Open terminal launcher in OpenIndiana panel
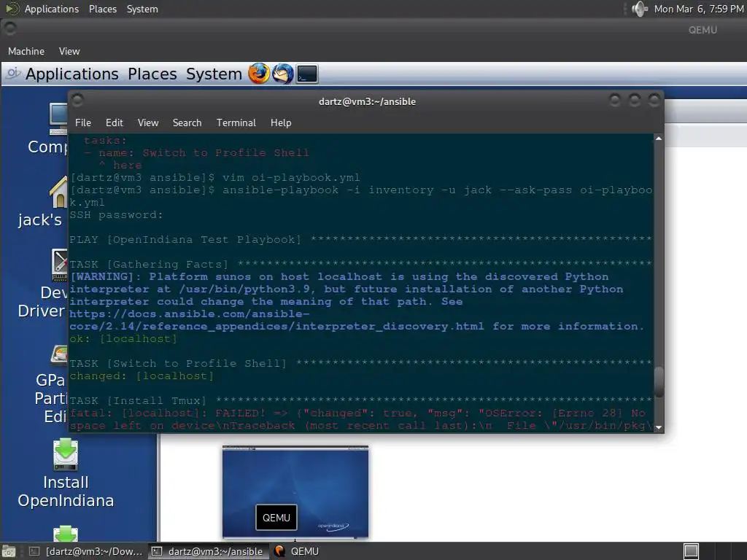This screenshot has height=560, width=747. point(307,74)
